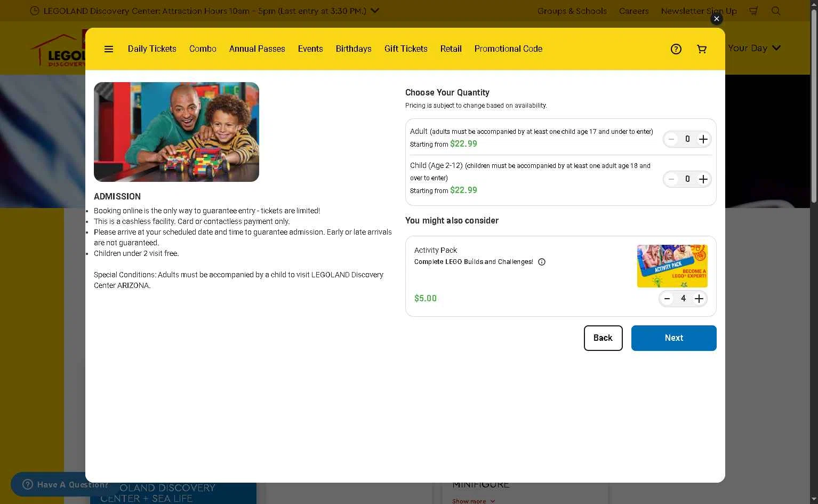The height and width of the screenshot is (504, 818).
Task: Select the Birthdays tab
Action: (x=354, y=49)
